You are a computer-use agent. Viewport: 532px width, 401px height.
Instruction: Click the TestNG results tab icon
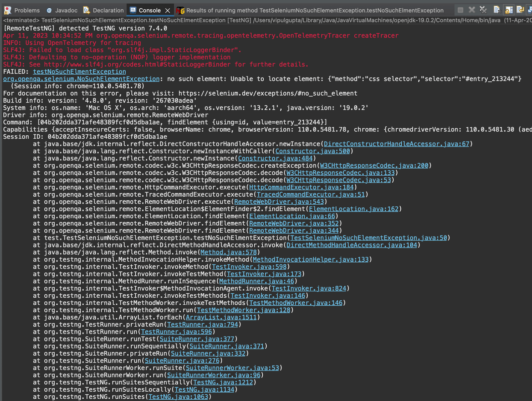tap(180, 11)
